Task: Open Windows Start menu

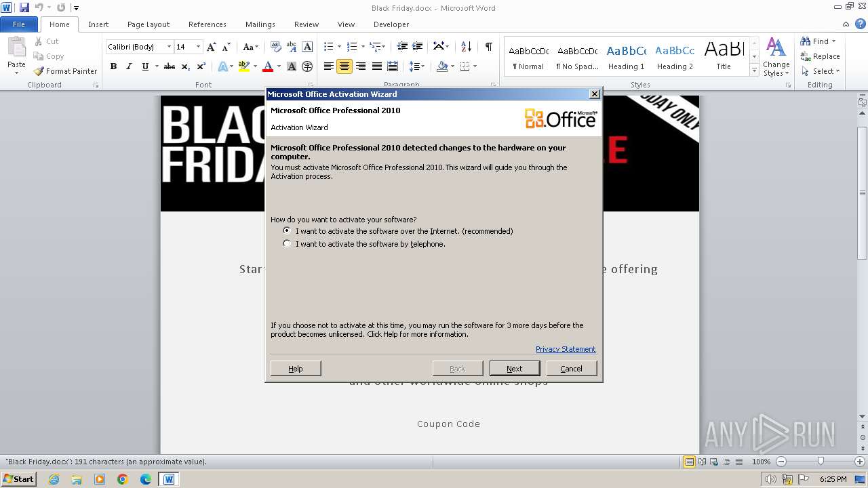Action: coord(18,479)
